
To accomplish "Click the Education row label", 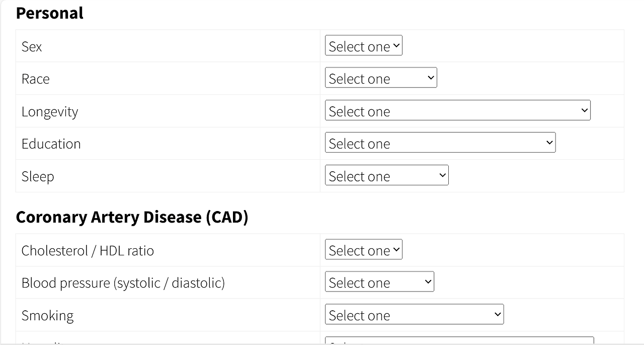I will click(x=51, y=144).
